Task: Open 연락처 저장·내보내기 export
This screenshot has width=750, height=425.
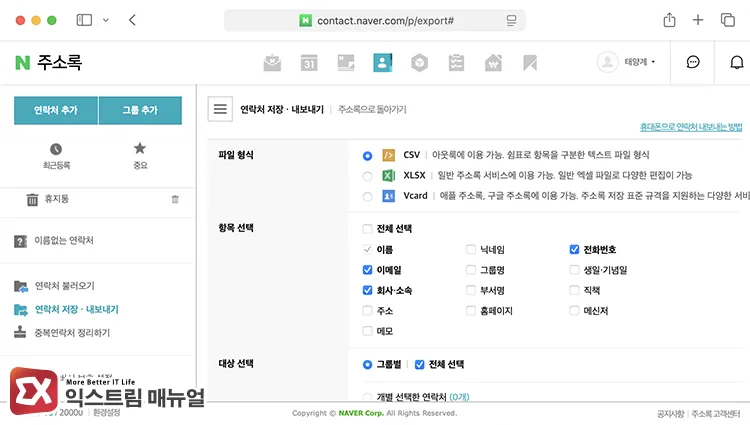Action: tap(77, 309)
